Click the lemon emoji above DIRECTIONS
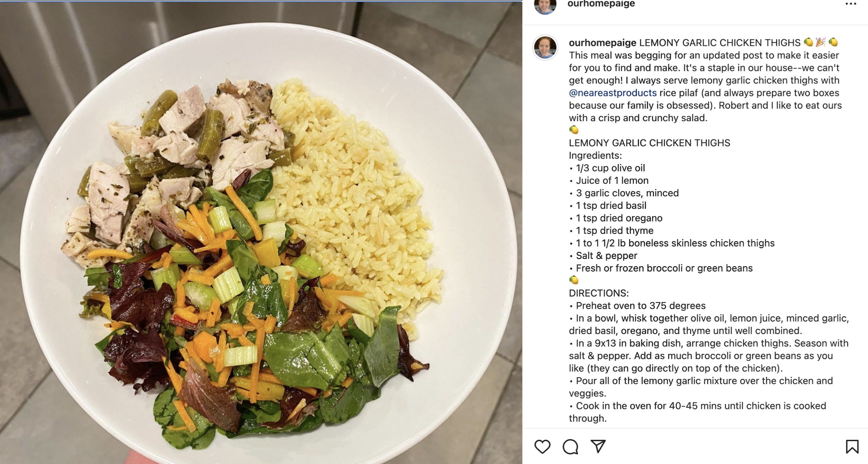Screen dimensions: 868x464 click(574, 280)
